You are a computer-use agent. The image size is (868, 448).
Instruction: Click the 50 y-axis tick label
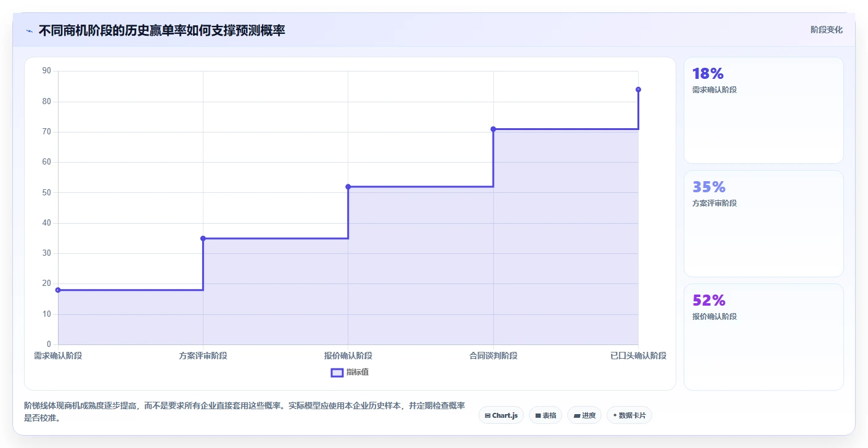point(47,192)
